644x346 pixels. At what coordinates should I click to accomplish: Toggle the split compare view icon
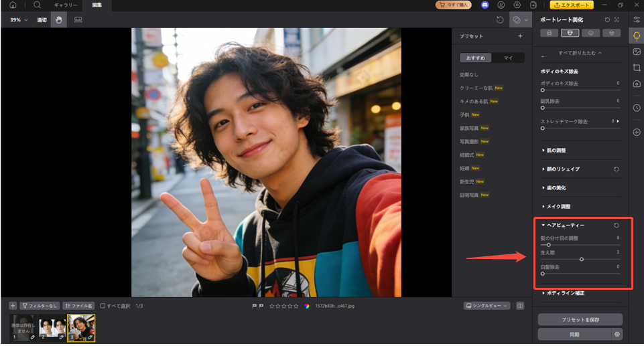pyautogui.click(x=520, y=306)
